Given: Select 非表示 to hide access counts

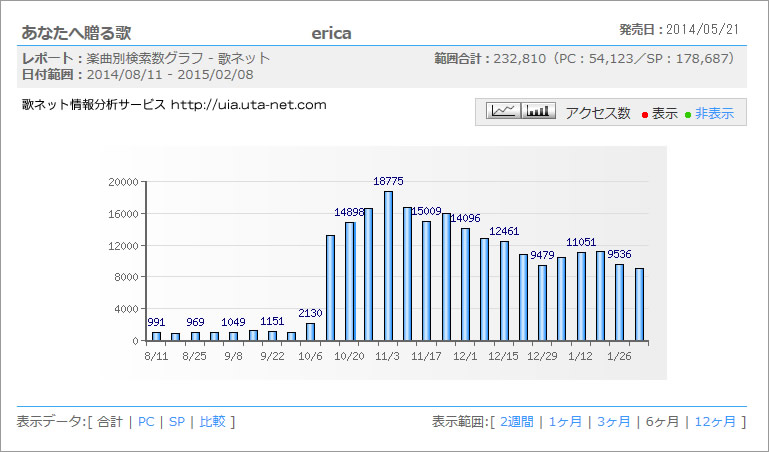Looking at the screenshot, I should [x=714, y=114].
